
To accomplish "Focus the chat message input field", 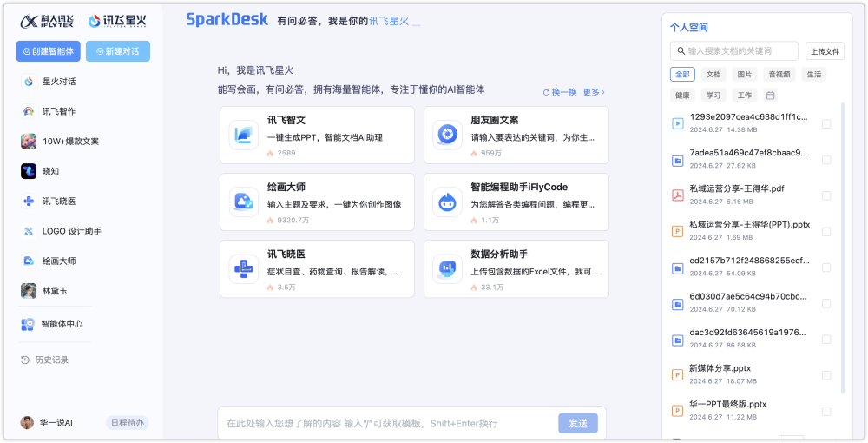I will (x=387, y=423).
